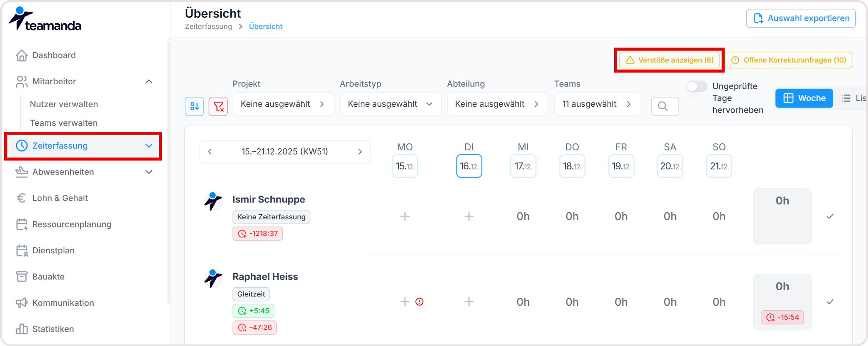
Task: Open Bauakte in sidebar
Action: click(48, 277)
